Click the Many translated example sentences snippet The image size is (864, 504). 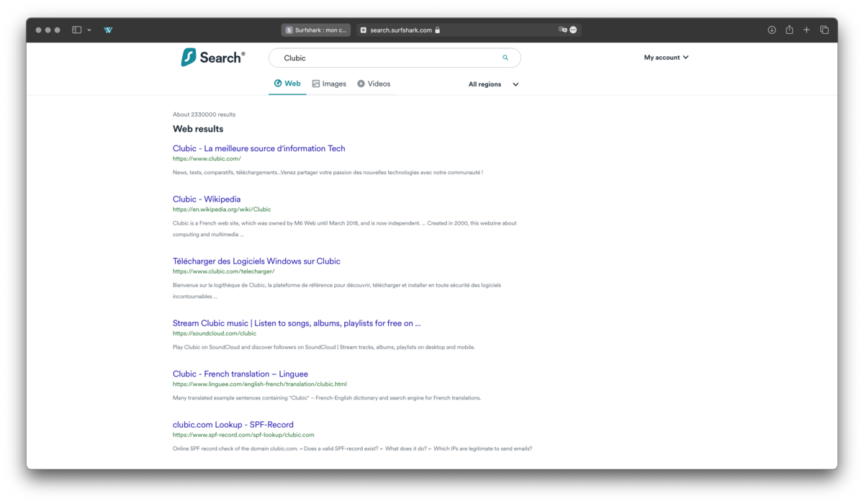click(x=327, y=397)
